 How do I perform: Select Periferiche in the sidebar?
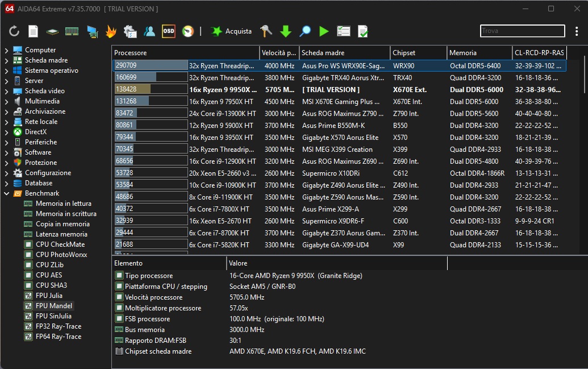41,142
